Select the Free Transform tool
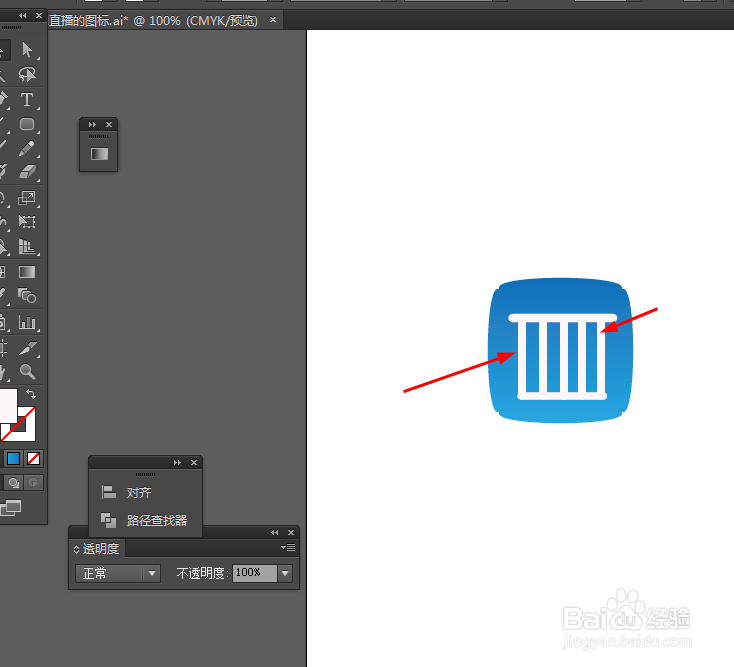The image size is (734, 667). click(x=27, y=221)
